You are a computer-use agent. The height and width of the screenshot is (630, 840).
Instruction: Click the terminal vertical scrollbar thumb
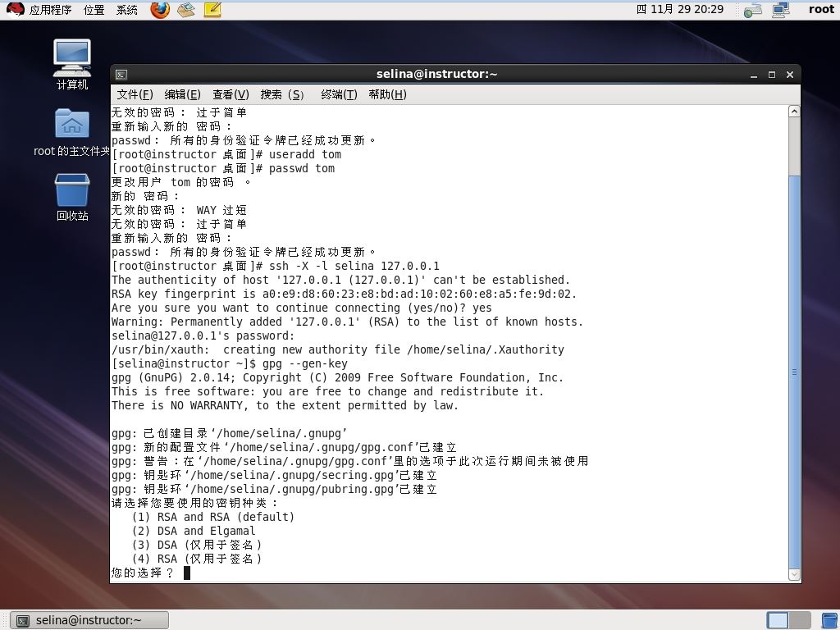pos(794,372)
